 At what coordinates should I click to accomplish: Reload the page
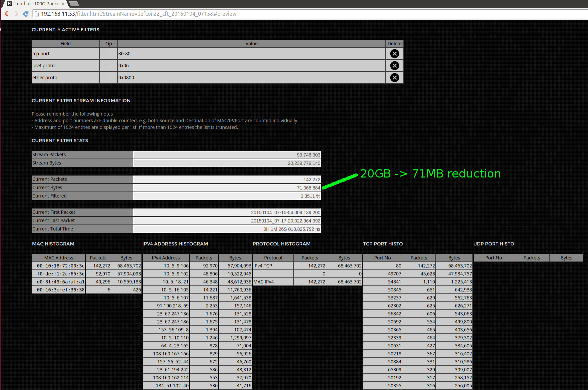coord(26,14)
